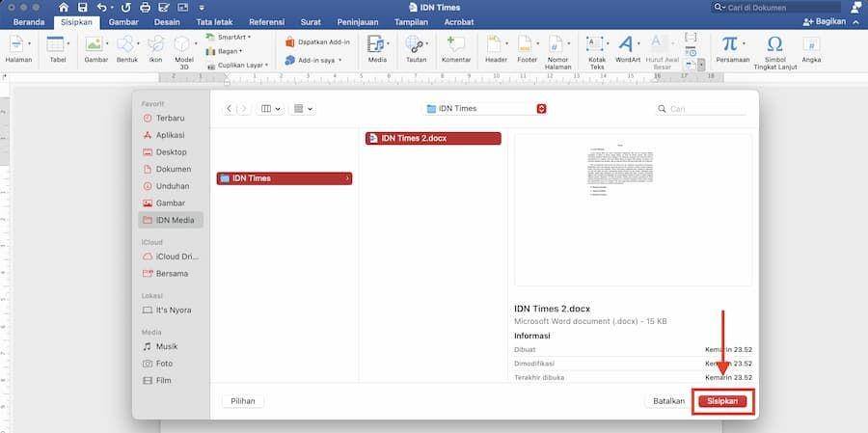Insert WordArt text
868x433 pixels.
coord(628,49)
